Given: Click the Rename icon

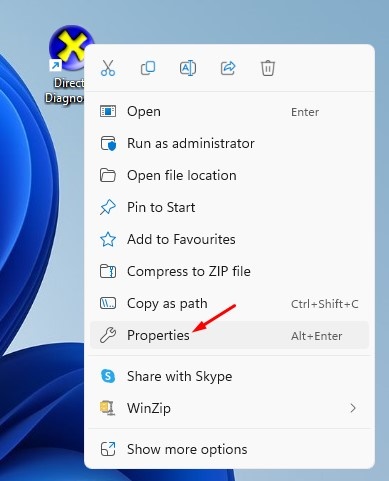Looking at the screenshot, I should [x=188, y=68].
